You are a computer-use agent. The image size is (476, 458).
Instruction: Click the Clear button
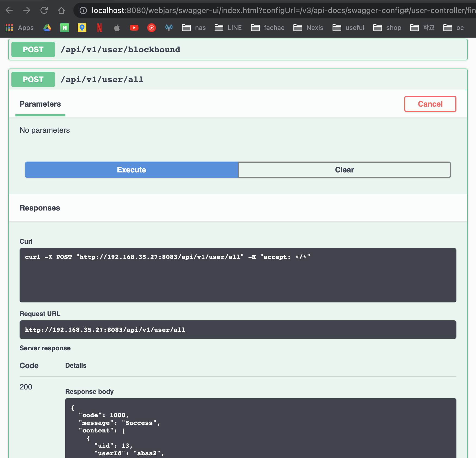344,169
